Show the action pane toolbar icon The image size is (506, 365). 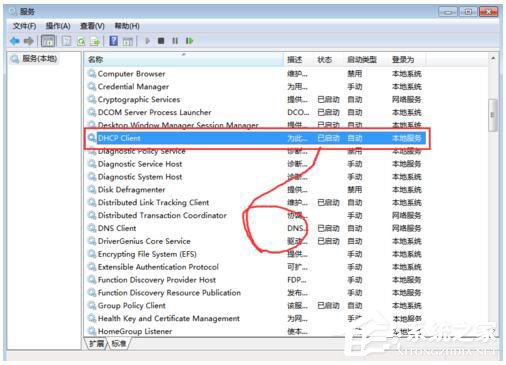[x=128, y=42]
